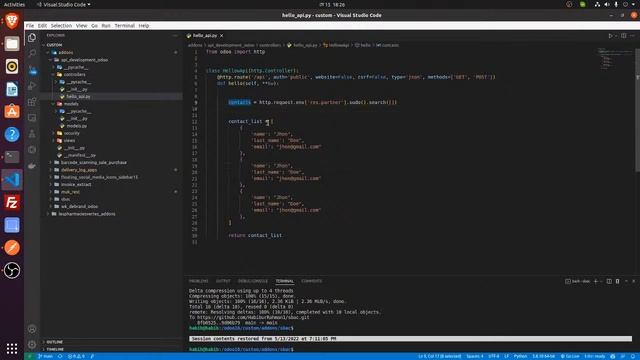
Task: Open the clock in the top bar
Action: pos(332,4)
